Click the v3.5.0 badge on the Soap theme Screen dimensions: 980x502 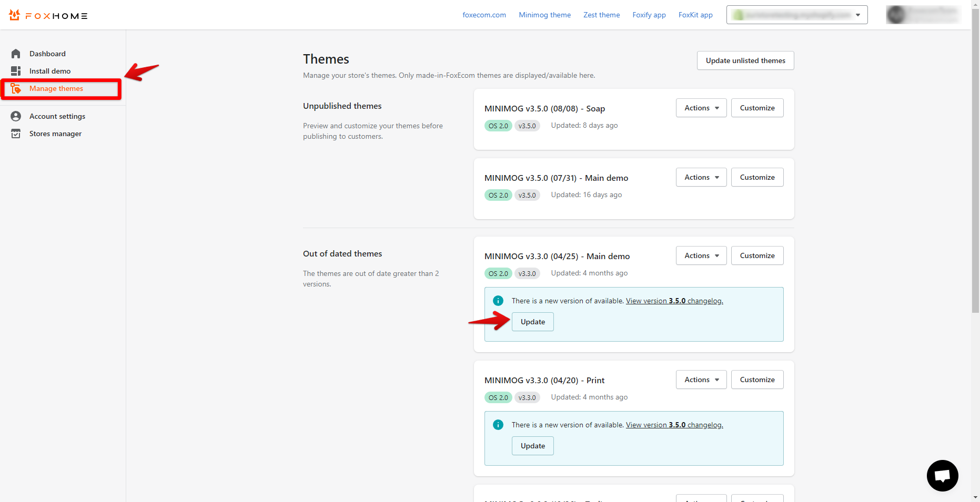(527, 126)
